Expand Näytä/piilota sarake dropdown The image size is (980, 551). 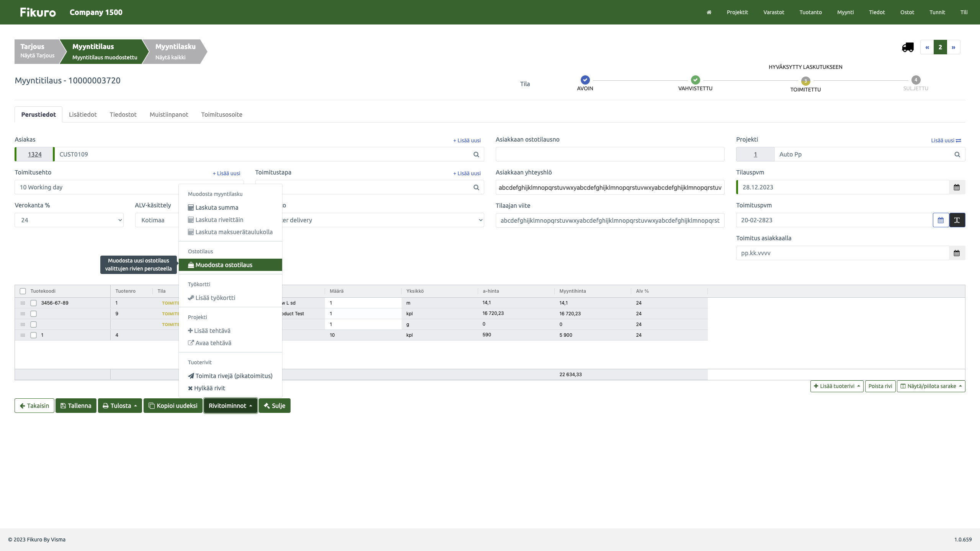coord(931,386)
